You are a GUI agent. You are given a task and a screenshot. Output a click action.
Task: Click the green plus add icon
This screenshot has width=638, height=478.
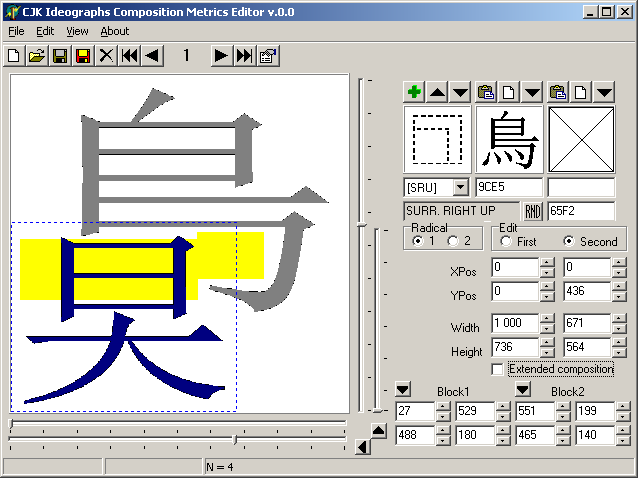point(414,92)
